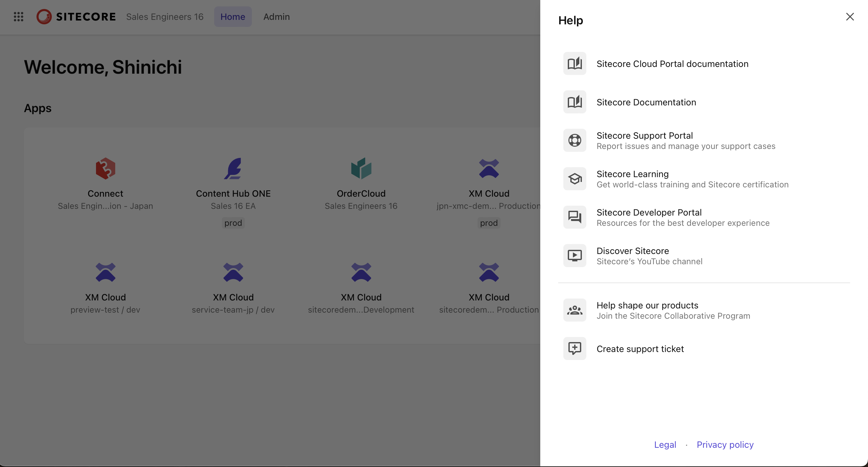Open XM Cloud sitecoredem Development icon
The width and height of the screenshot is (868, 467).
click(361, 272)
